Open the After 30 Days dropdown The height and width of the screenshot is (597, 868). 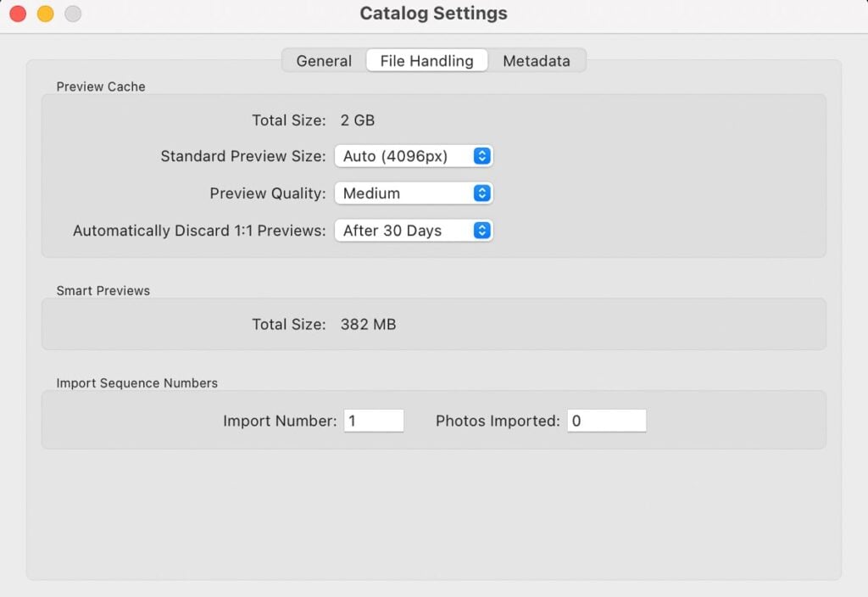[x=413, y=231]
